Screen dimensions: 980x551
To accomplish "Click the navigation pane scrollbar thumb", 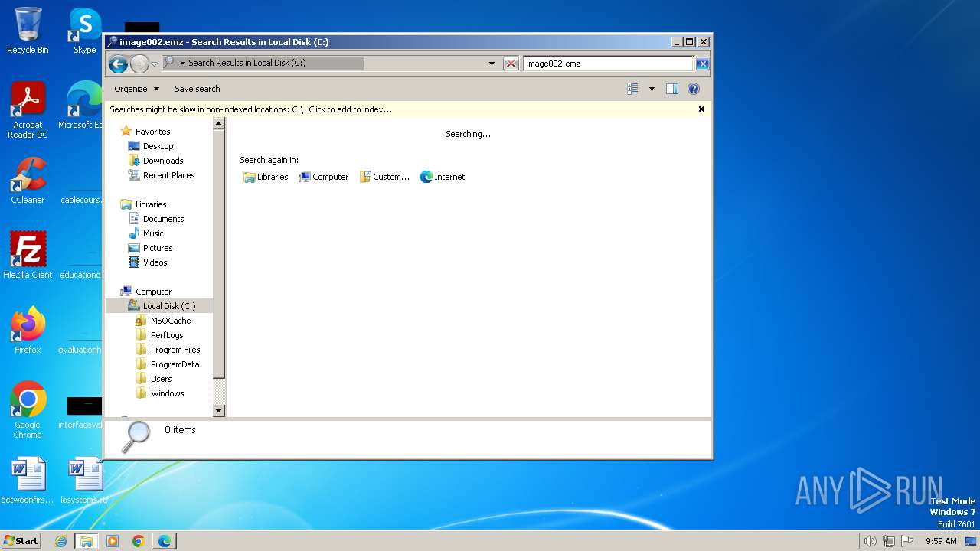I will pos(218,255).
